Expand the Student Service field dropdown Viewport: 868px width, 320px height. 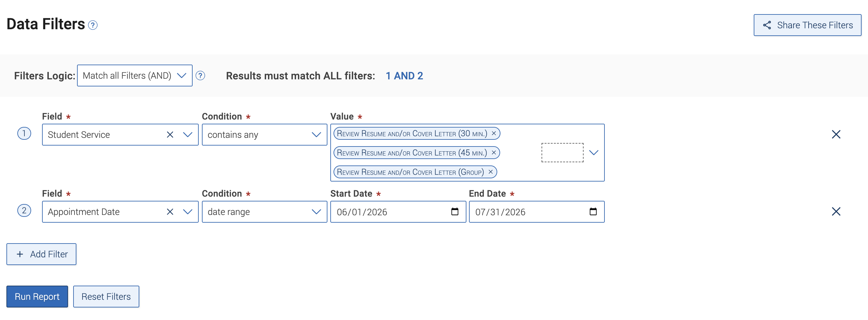pyautogui.click(x=187, y=135)
